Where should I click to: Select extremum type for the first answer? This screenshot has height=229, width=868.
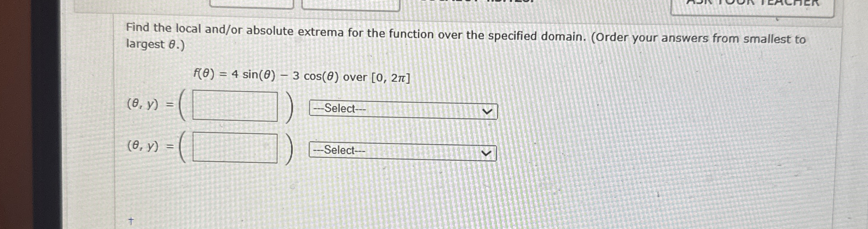click(402, 109)
